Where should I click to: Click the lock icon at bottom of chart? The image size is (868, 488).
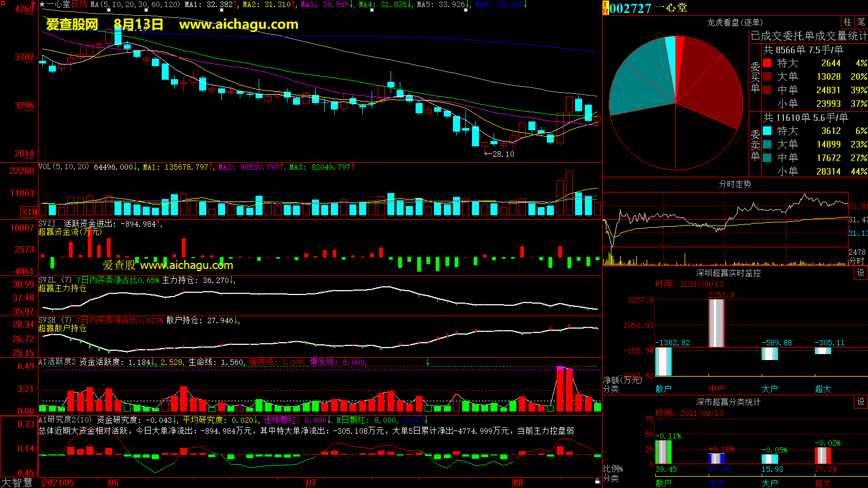click(597, 481)
